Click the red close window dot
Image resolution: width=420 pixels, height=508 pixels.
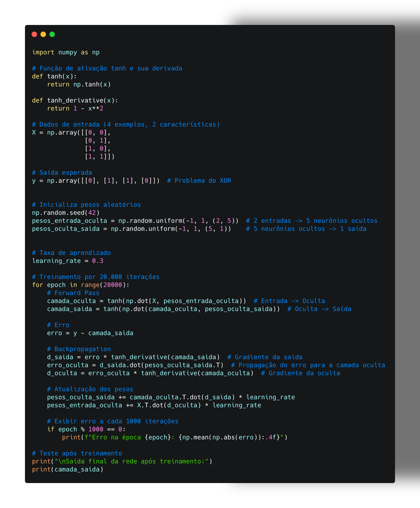[x=34, y=34]
